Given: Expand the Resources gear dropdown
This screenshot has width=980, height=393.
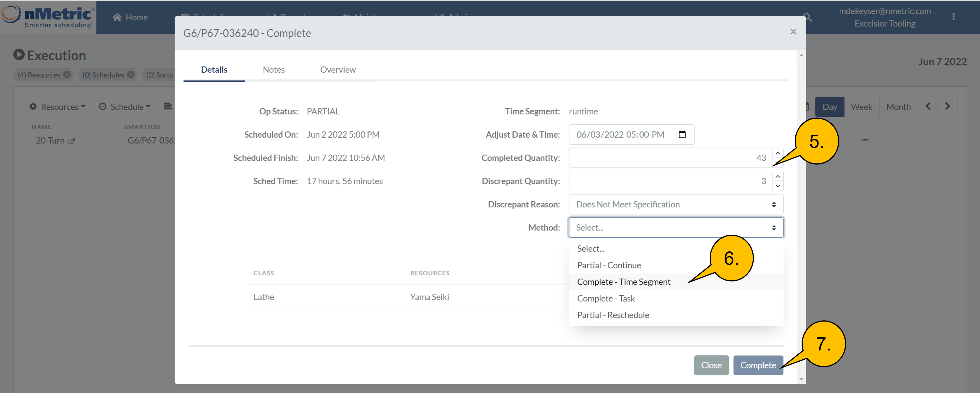Looking at the screenshot, I should tap(57, 107).
